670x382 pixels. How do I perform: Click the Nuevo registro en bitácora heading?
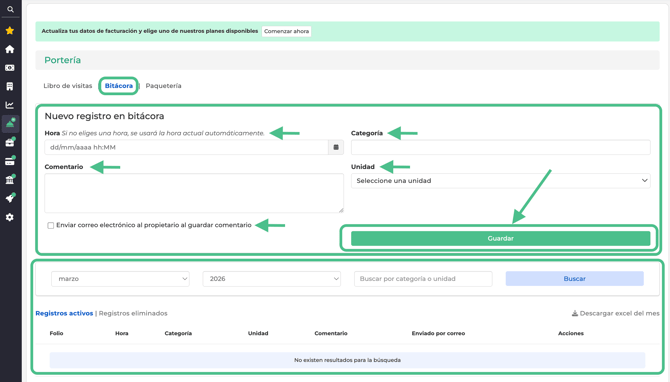[104, 116]
